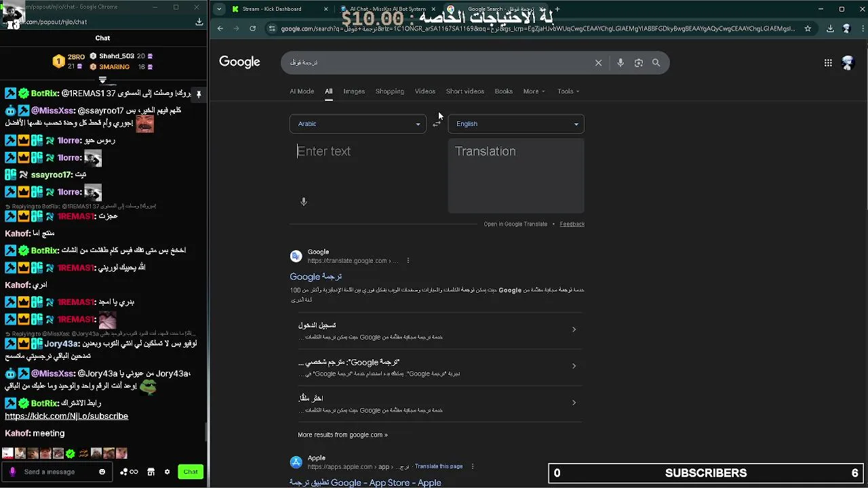Switch to AI Chat - MissXss AI Bot tab

pos(387,9)
